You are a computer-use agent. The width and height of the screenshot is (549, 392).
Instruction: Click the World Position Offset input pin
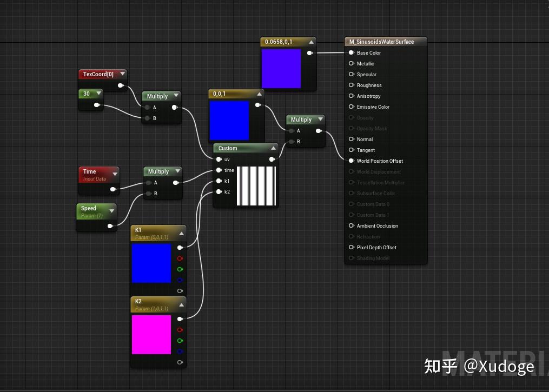pyautogui.click(x=352, y=161)
